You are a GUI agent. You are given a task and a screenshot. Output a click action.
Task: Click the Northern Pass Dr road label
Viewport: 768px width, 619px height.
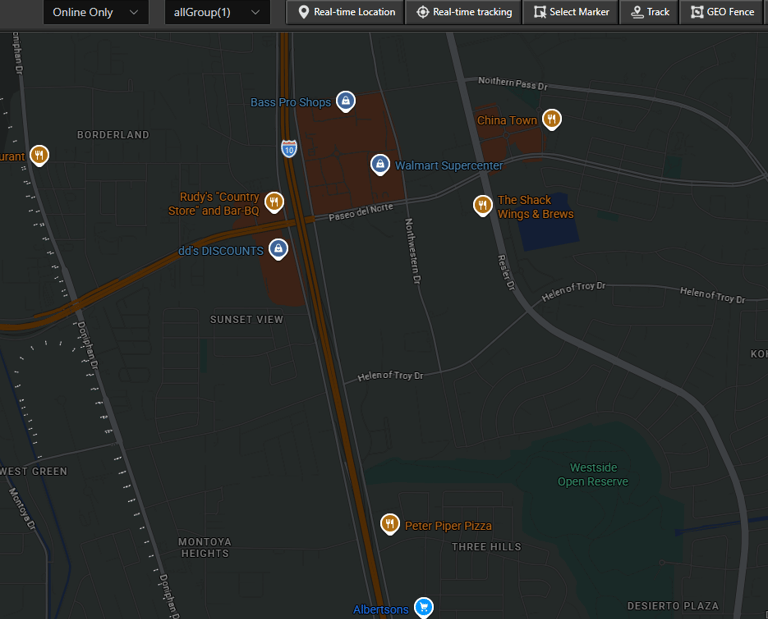pos(513,83)
